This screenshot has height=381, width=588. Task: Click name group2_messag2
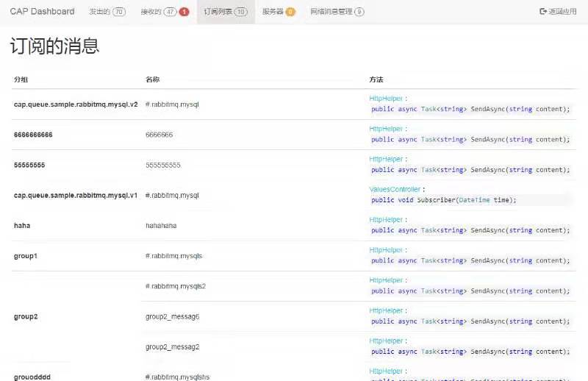click(x=173, y=347)
